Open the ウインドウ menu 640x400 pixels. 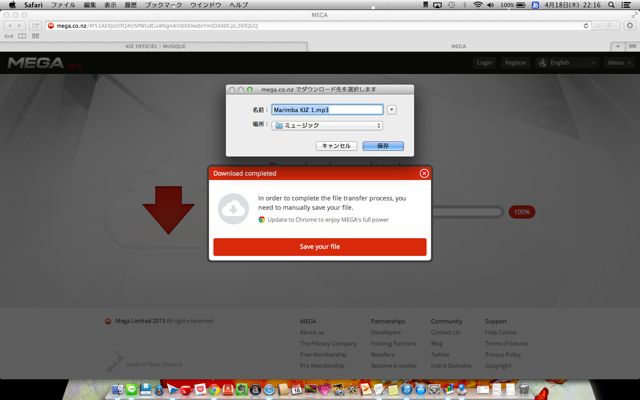click(206, 5)
